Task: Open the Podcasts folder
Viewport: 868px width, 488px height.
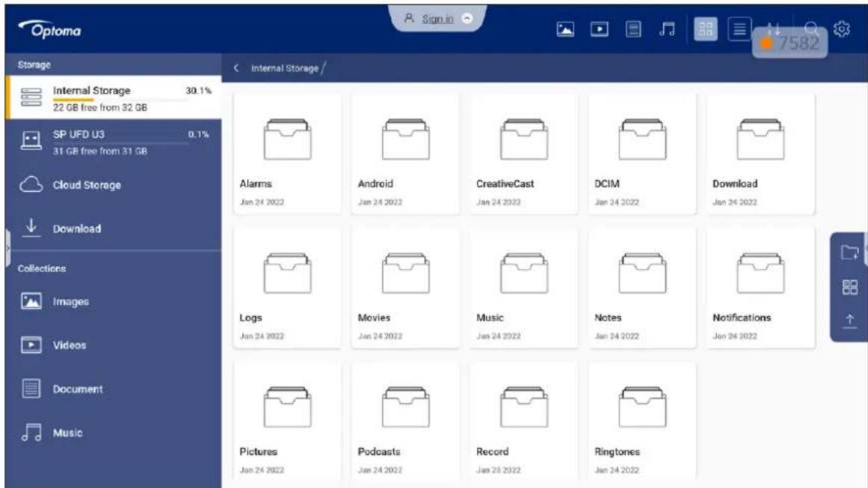Action: (405, 421)
